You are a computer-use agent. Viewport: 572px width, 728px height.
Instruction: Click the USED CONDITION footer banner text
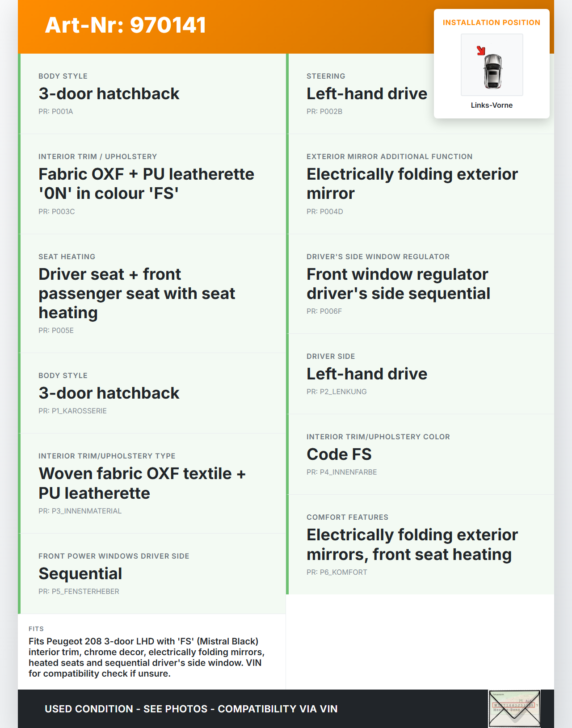click(x=191, y=709)
